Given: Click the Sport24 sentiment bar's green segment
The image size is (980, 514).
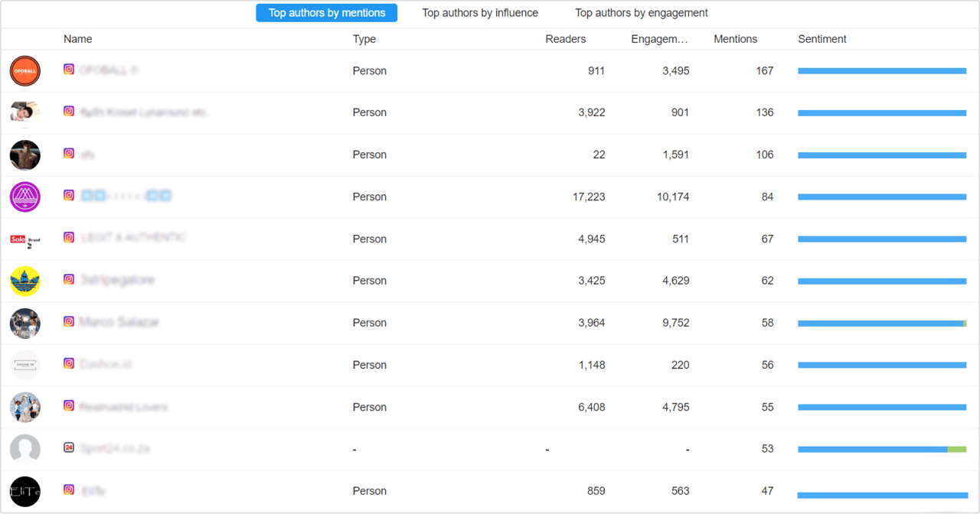Looking at the screenshot, I should coord(956,449).
